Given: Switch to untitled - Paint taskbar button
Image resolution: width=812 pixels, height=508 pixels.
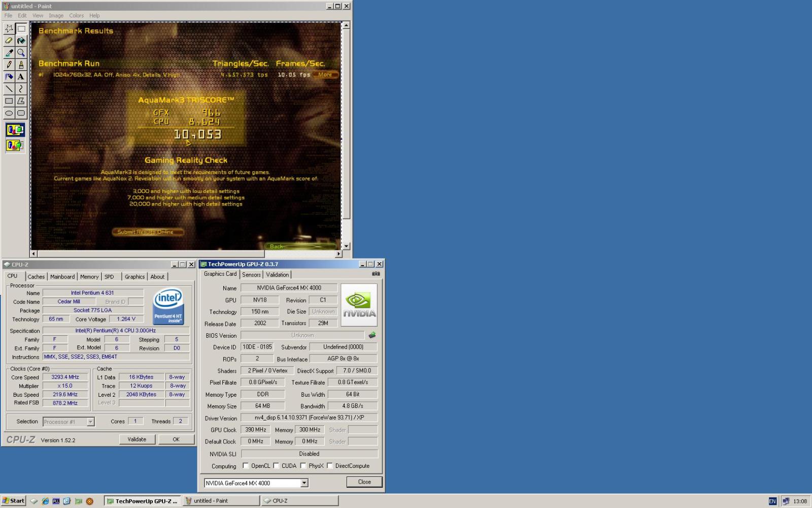Looking at the screenshot, I should pyautogui.click(x=220, y=501).
